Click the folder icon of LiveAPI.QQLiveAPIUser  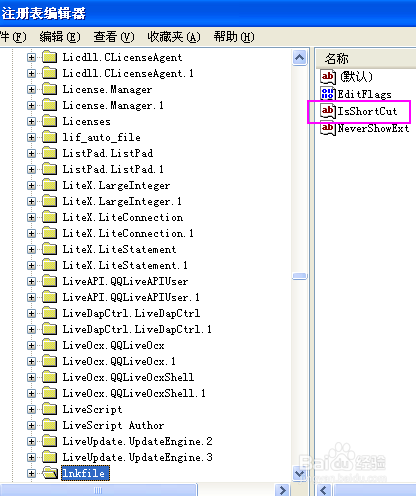point(50,281)
